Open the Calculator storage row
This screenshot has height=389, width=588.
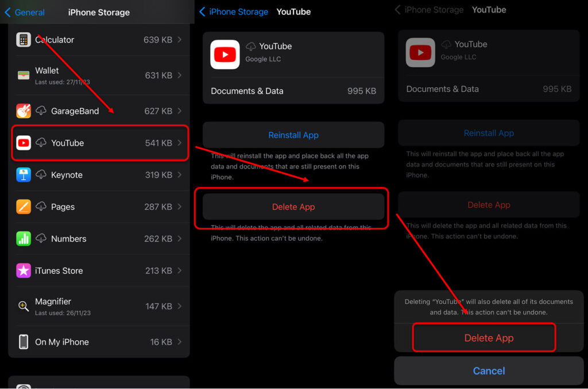[99, 40]
